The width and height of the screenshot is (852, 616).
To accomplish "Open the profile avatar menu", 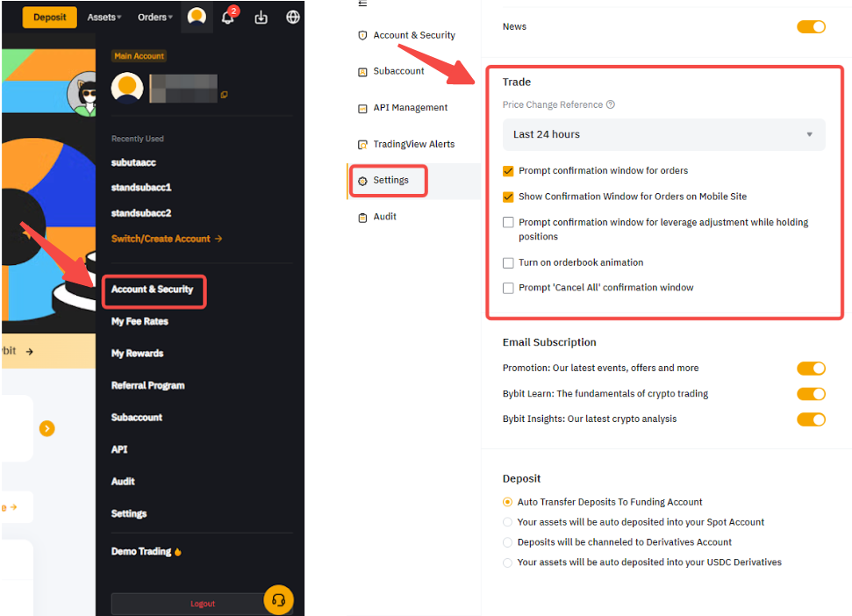I will (x=195, y=16).
